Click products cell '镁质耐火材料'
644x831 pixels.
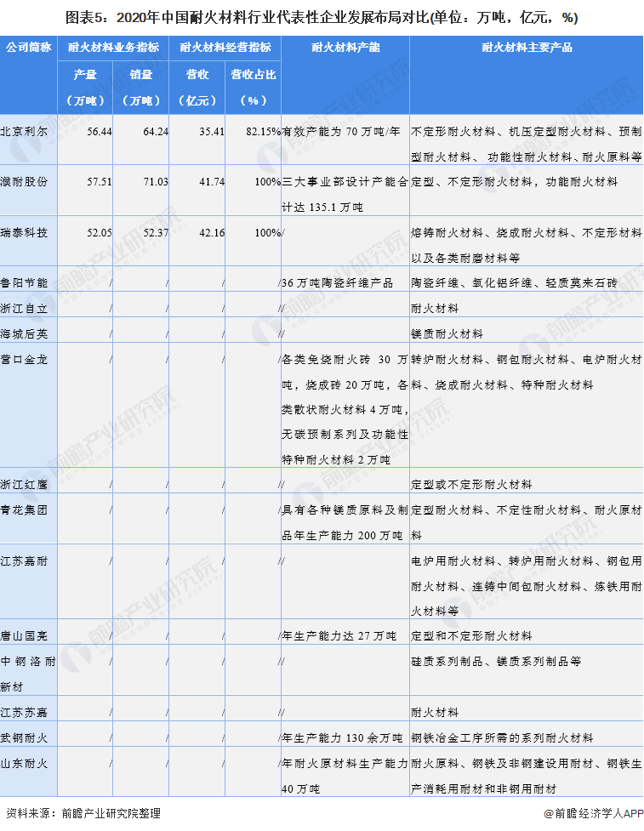coord(447,334)
